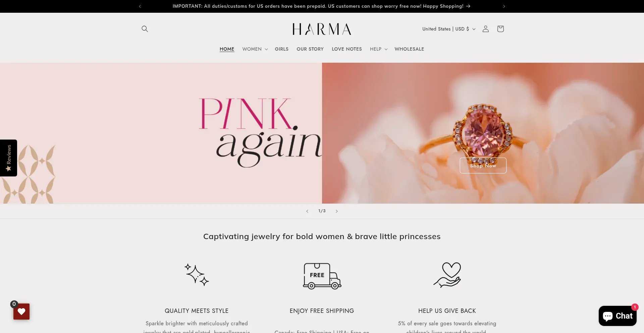Screen dimensions: 644x333
Task: Open the account login icon
Action: [x=485, y=29]
